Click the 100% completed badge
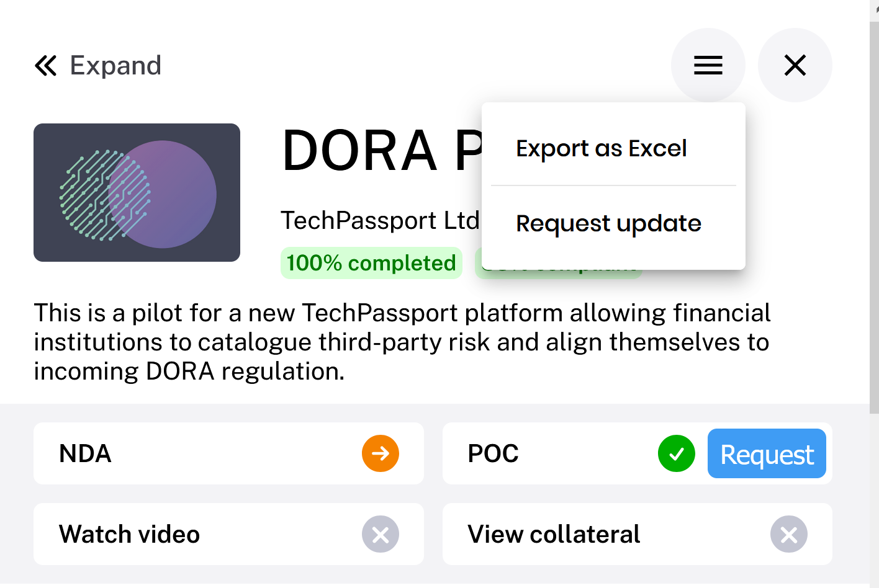The image size is (879, 588). [371, 263]
